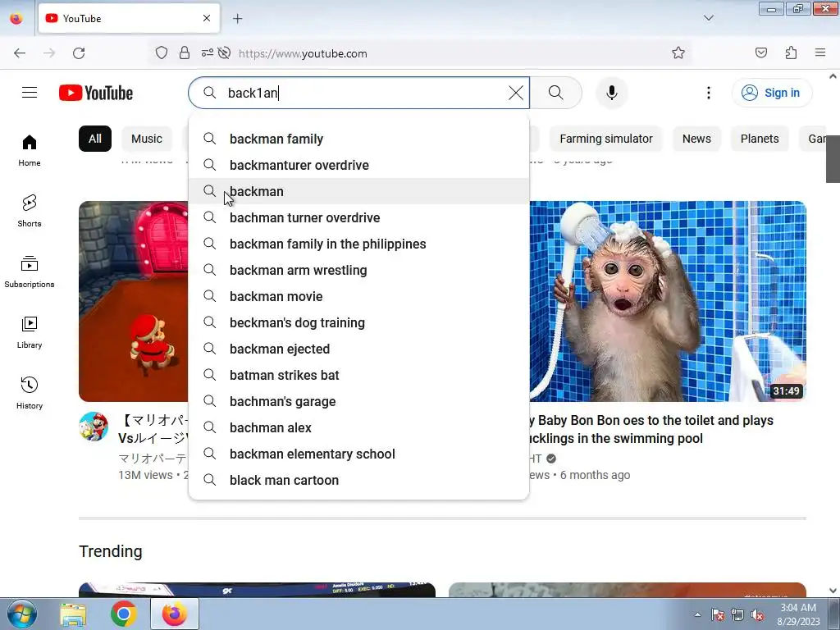Viewport: 840px width, 630px height.
Task: Open a new browser tab
Action: (x=238, y=19)
